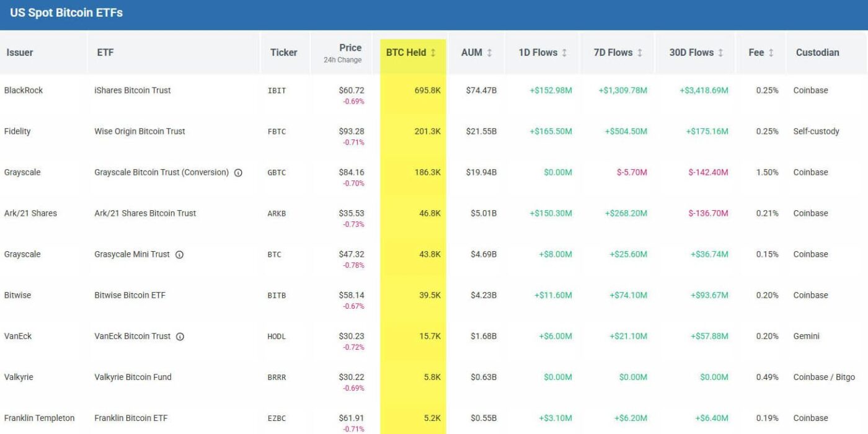Select the Fee header label
868x434 pixels.
tap(756, 53)
